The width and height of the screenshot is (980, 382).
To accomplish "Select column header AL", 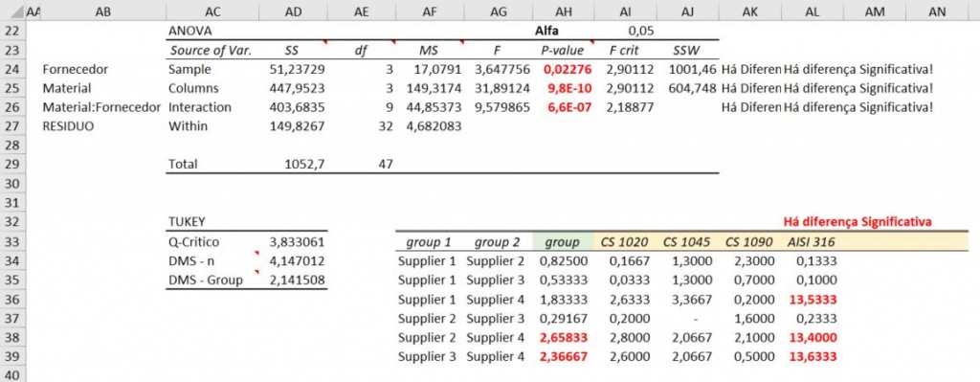I will pyautogui.click(x=813, y=11).
